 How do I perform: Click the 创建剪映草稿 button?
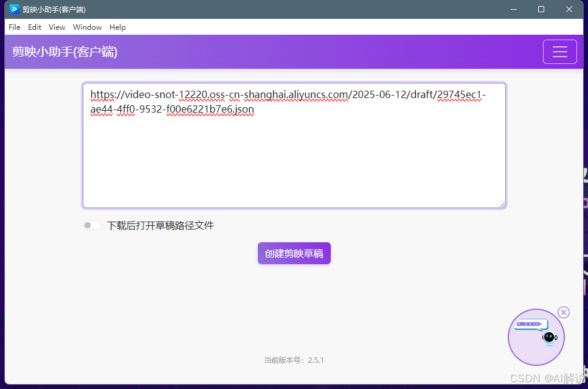coord(294,253)
